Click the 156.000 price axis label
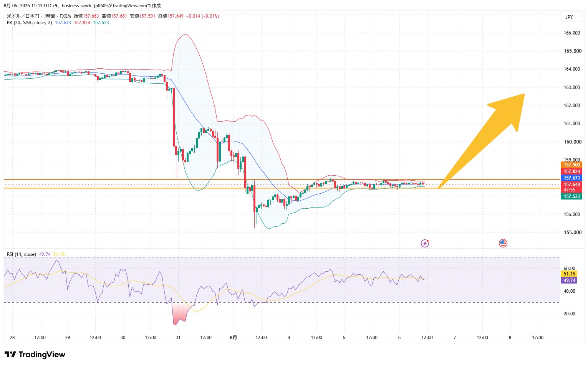 pos(572,214)
